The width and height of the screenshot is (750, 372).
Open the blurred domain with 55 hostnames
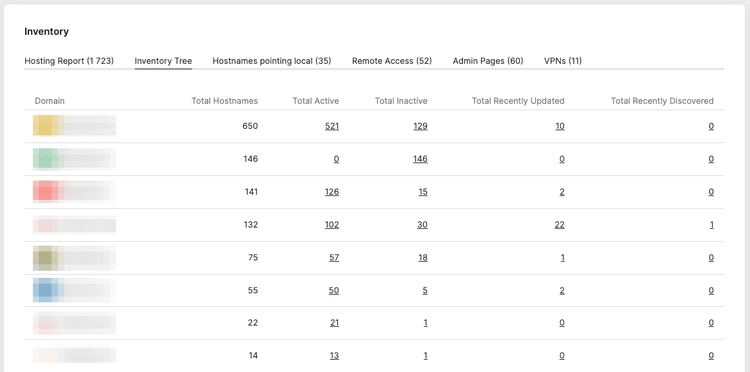(75, 290)
